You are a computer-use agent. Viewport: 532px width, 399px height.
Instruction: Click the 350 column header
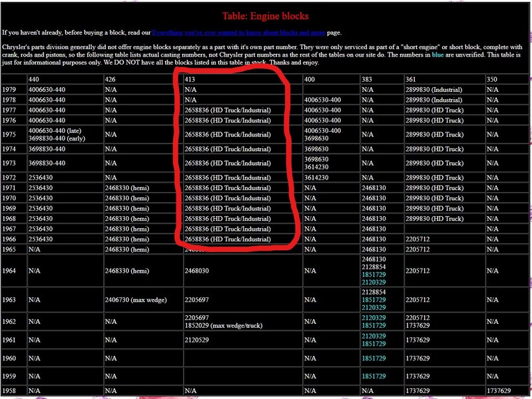tap(493, 79)
